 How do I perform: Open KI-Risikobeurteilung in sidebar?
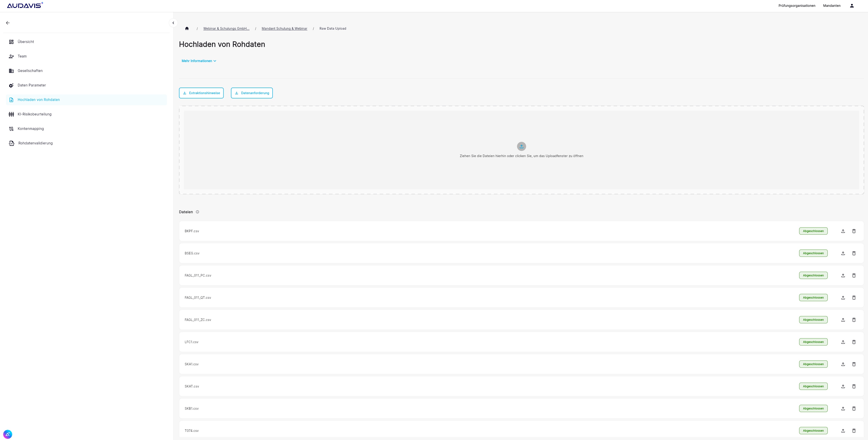point(34,114)
